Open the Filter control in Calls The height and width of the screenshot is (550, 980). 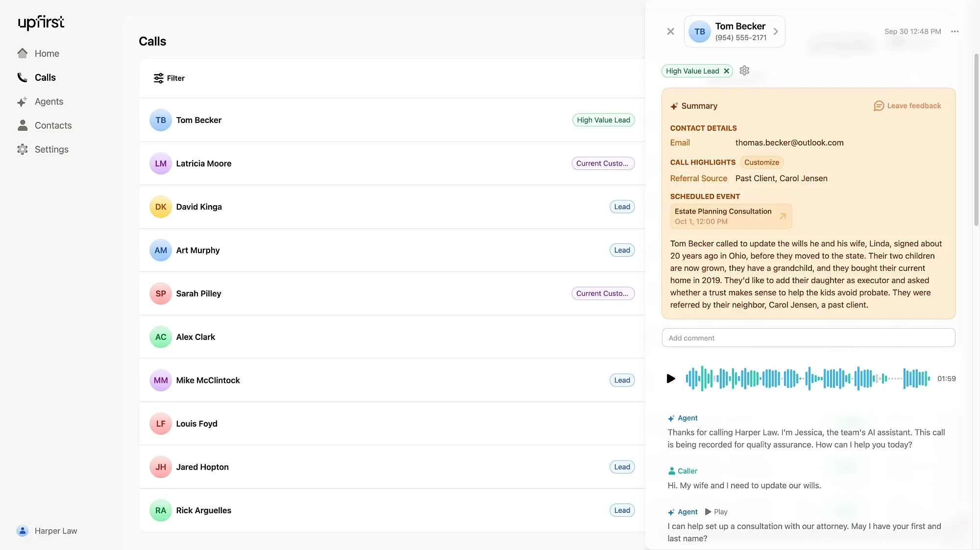[169, 78]
